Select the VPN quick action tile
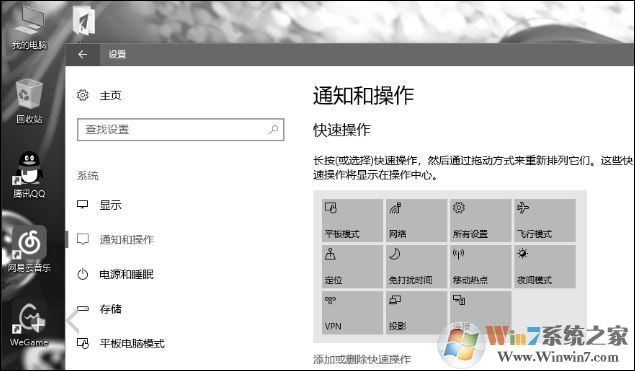The image size is (635, 371). (x=352, y=313)
